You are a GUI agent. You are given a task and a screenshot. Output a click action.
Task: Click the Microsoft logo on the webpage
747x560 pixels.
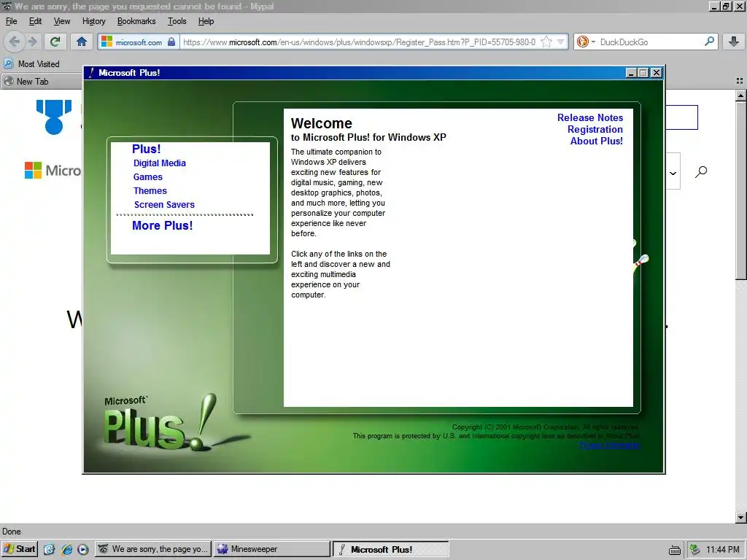[x=53, y=171]
